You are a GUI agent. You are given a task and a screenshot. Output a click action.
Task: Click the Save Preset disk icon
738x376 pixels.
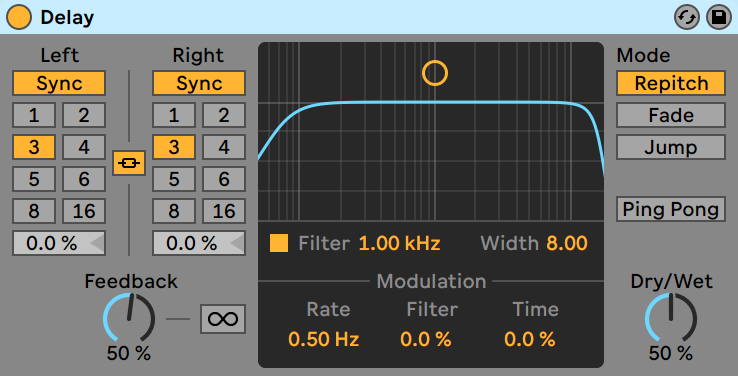(x=719, y=18)
